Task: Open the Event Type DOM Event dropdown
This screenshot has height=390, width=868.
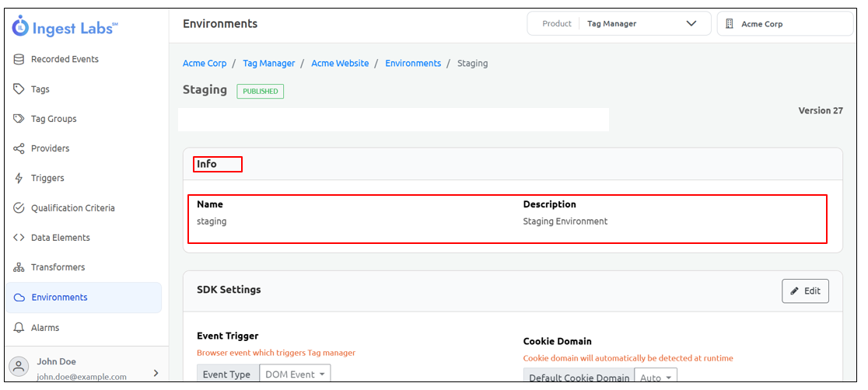Action: [294, 375]
